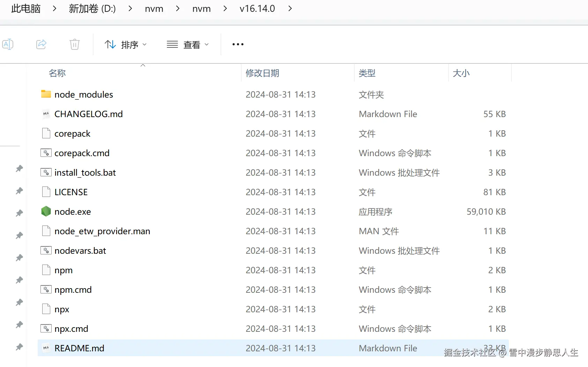Screen dimensions: 588x367
Task: Select the corepack.cmd file name
Action: coord(82,153)
